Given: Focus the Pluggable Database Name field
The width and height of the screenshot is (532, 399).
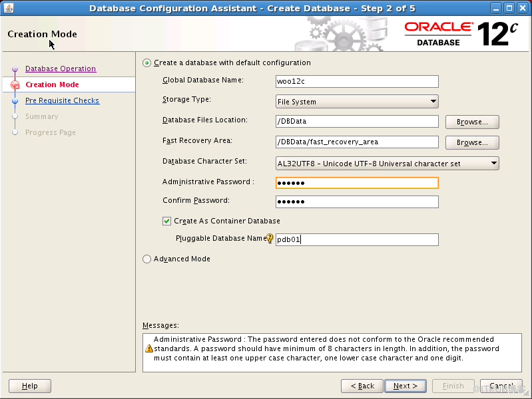Looking at the screenshot, I should pos(357,239).
